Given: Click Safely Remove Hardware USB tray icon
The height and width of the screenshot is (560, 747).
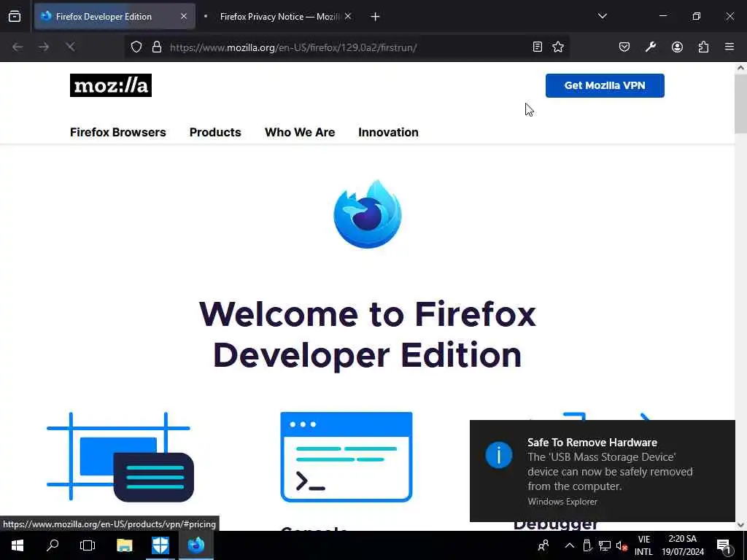Looking at the screenshot, I should 587,545.
